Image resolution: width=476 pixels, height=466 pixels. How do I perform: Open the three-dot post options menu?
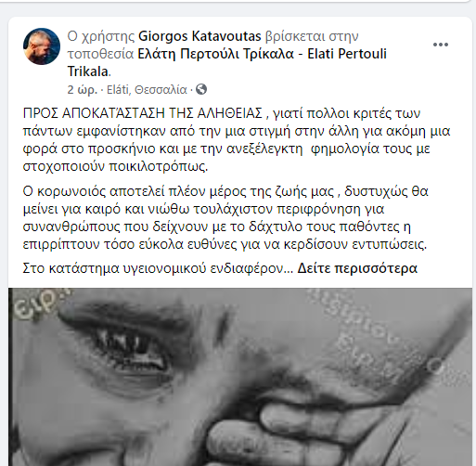441,45
